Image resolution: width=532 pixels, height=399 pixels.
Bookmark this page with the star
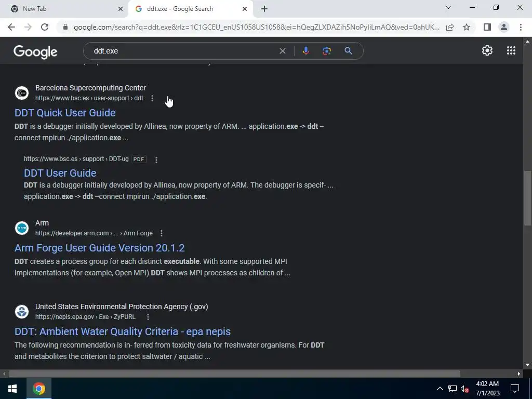pos(467,27)
